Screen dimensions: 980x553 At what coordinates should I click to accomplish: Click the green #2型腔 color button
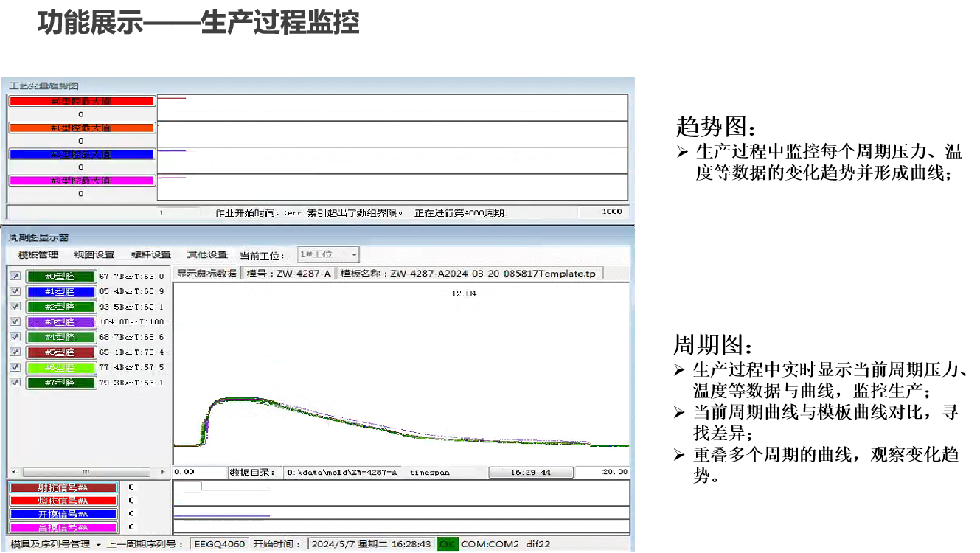tap(61, 307)
